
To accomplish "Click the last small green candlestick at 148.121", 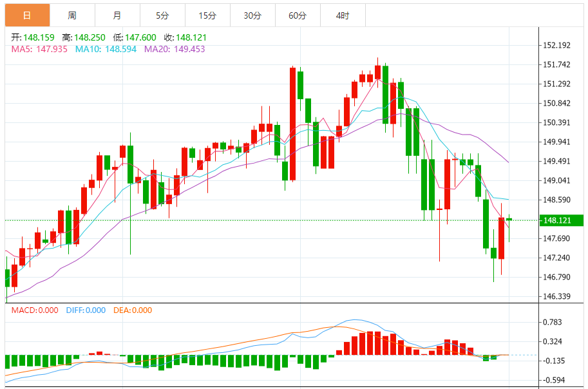I will [x=509, y=220].
